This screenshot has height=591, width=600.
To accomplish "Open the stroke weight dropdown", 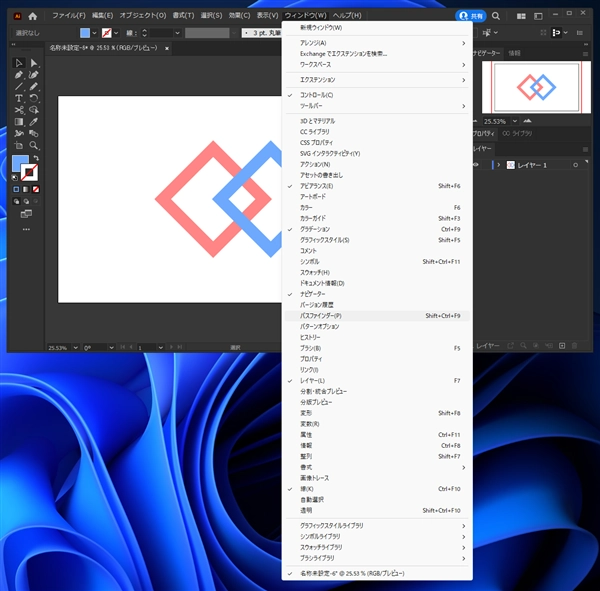I will coord(177,33).
